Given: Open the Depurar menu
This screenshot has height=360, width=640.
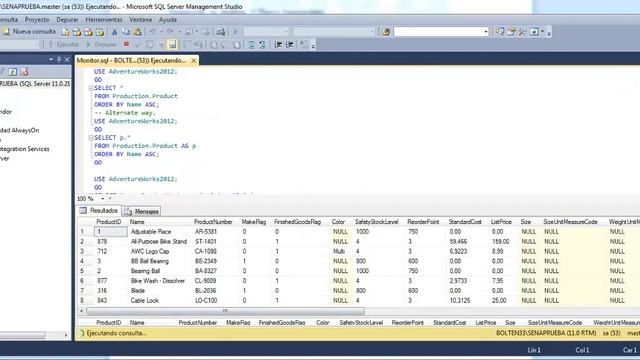Looking at the screenshot, I should [67, 20].
